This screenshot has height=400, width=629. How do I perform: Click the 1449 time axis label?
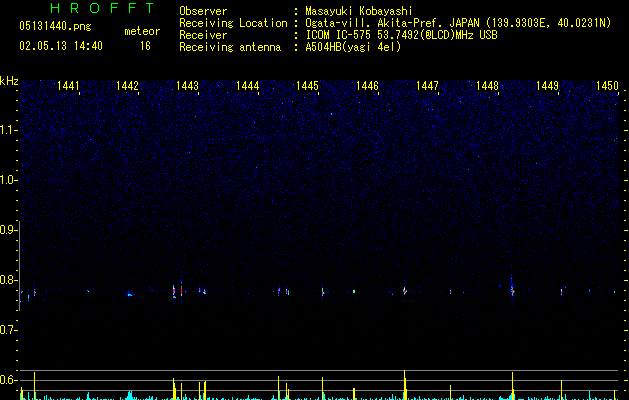click(x=547, y=86)
